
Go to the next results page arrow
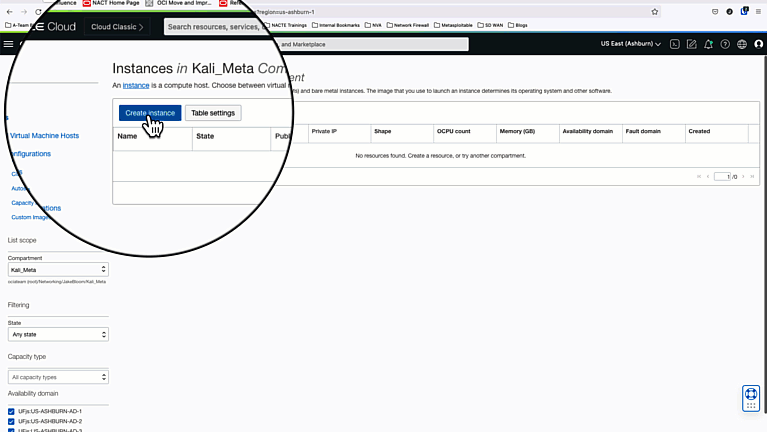pyautogui.click(x=743, y=177)
